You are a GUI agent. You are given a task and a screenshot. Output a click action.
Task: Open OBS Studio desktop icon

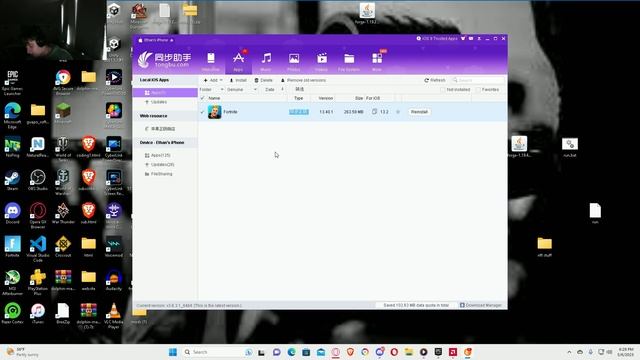coord(38,180)
